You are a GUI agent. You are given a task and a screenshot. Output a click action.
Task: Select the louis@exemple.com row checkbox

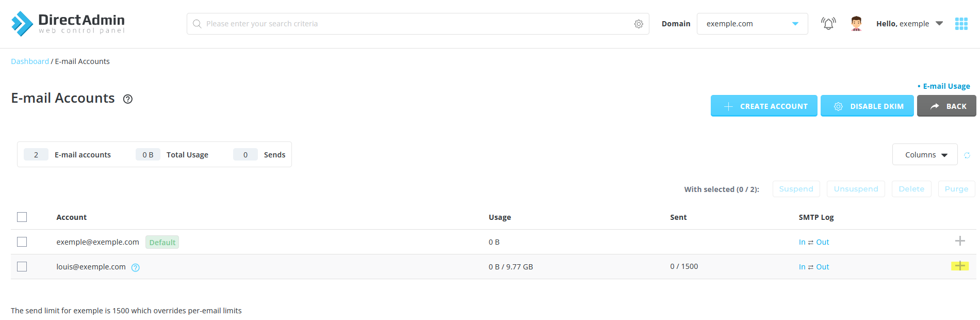(22, 267)
